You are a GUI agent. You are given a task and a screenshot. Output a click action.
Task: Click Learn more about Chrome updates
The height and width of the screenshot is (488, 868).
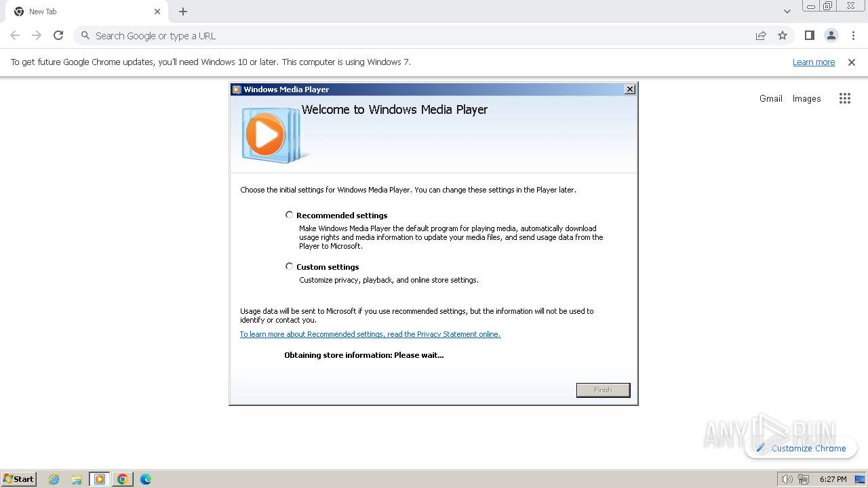(814, 62)
